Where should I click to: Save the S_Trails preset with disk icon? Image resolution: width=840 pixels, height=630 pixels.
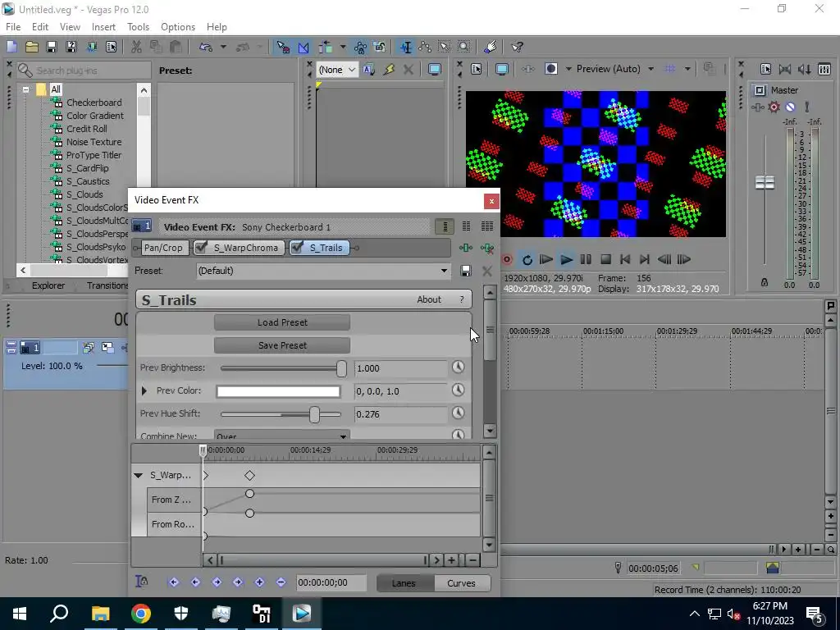(466, 271)
